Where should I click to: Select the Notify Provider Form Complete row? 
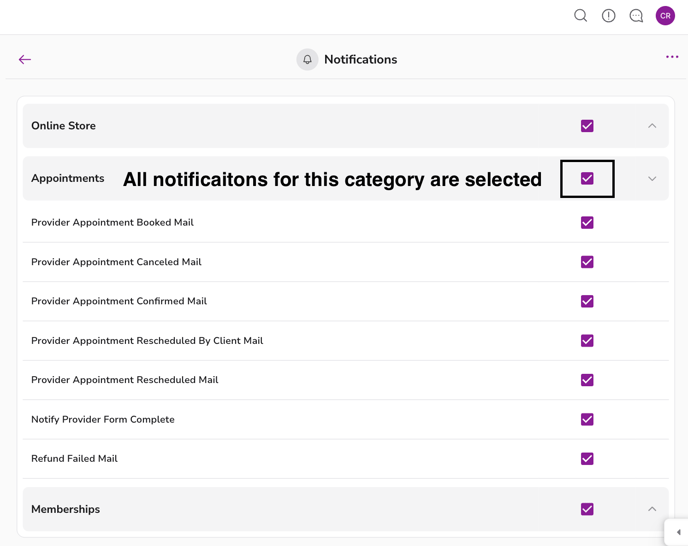pyautogui.click(x=103, y=420)
